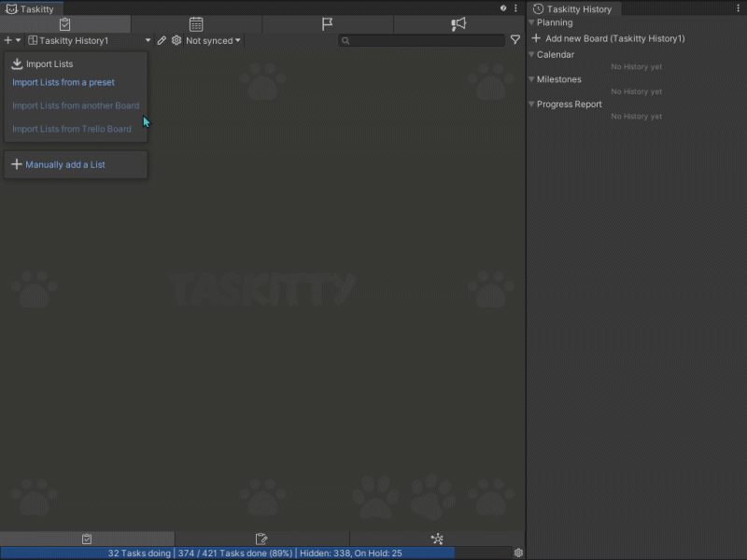
Task: Collapse the Milestones history section
Action: 531,79
